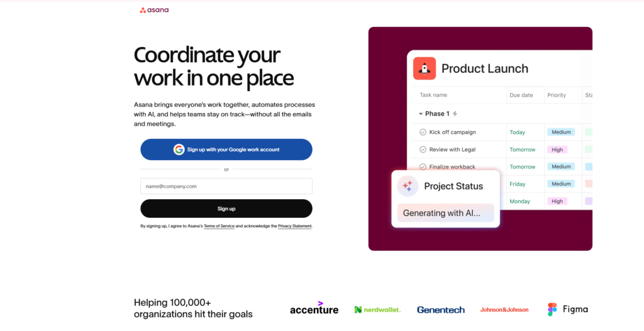This screenshot has height=331, width=644.
Task: Collapse the Phase 1 section arrow
Action: coord(421,114)
